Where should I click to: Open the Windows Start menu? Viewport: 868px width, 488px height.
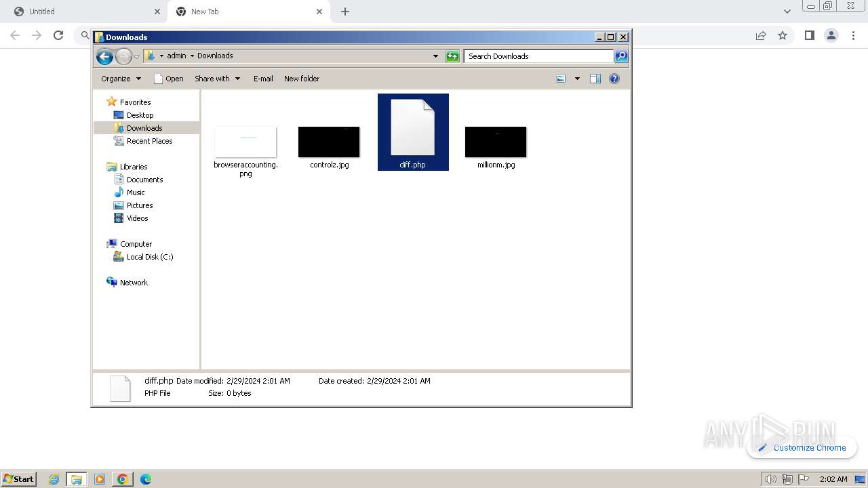[x=18, y=479]
